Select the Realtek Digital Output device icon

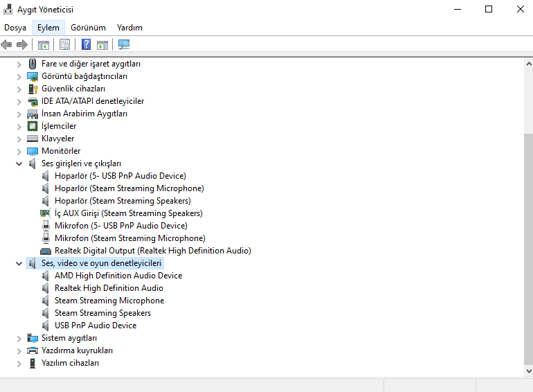click(46, 251)
